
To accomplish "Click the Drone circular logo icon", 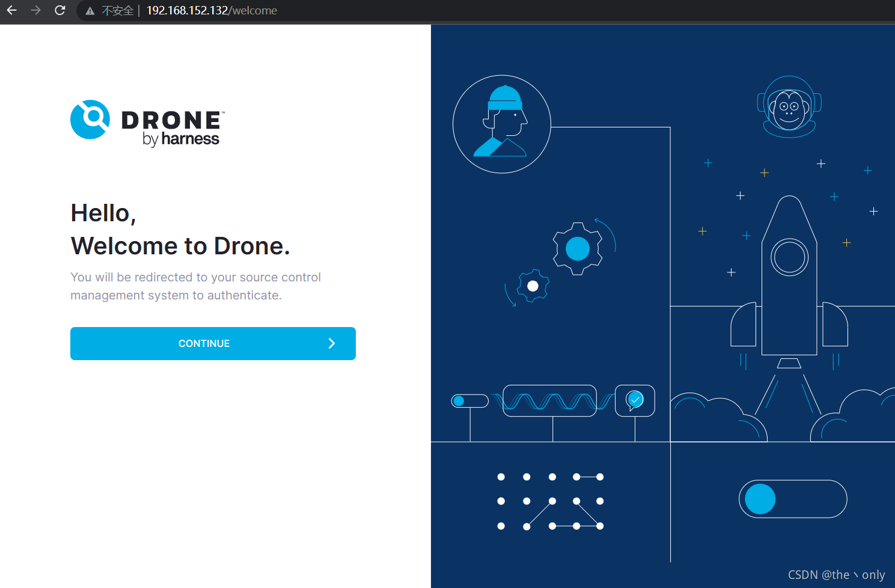I will pos(90,119).
